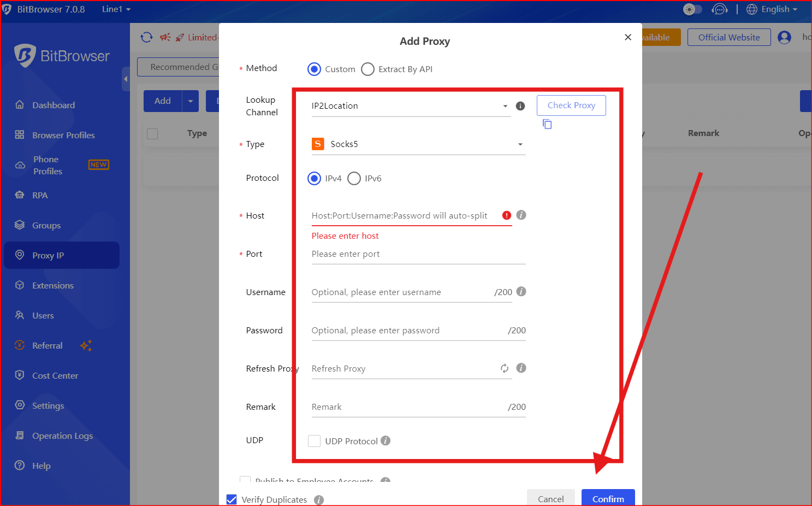This screenshot has height=506, width=812.
Task: Open the customer support chat icon
Action: tap(720, 9)
